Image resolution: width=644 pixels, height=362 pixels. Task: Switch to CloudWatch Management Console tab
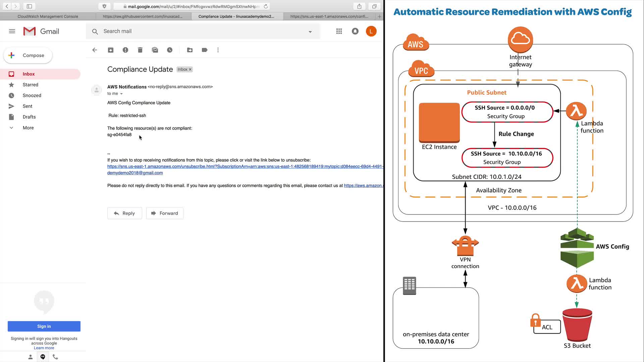coord(48,16)
